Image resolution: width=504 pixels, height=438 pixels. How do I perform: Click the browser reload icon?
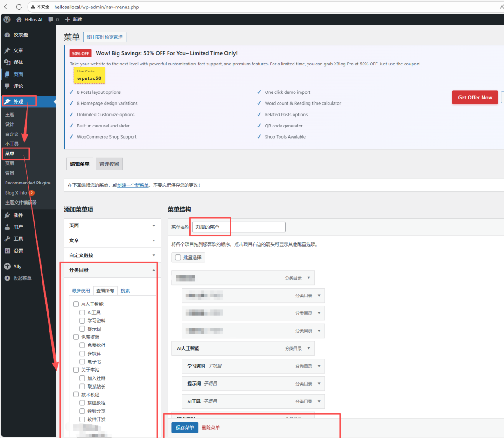(19, 7)
